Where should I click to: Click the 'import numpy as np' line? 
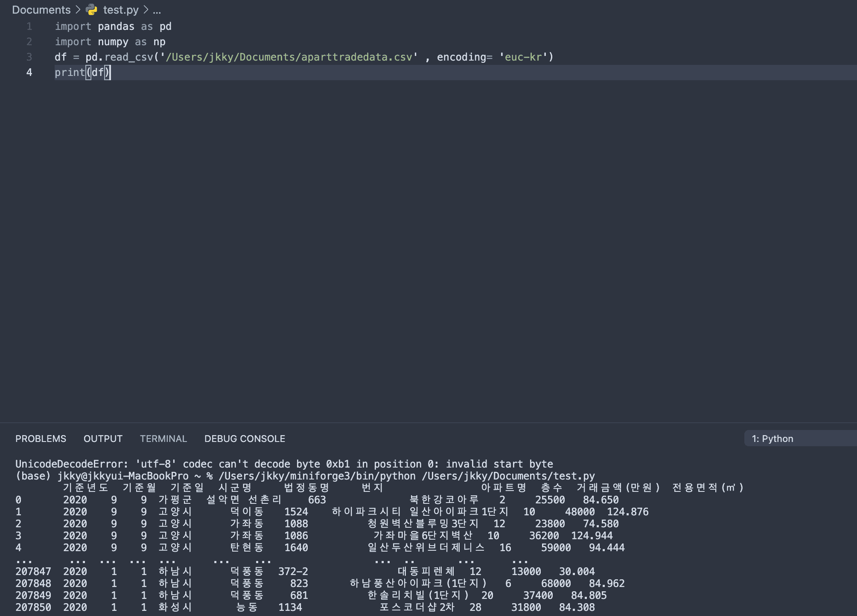point(110,42)
